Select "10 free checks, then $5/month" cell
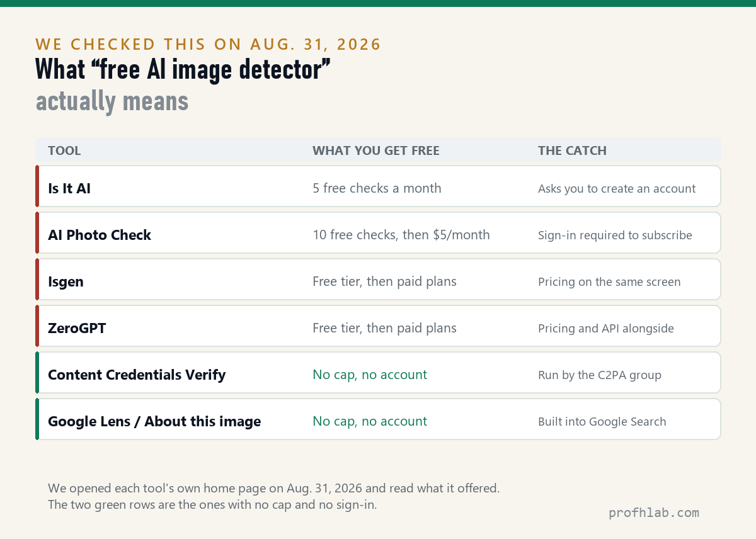This screenshot has width=756, height=539. click(401, 235)
